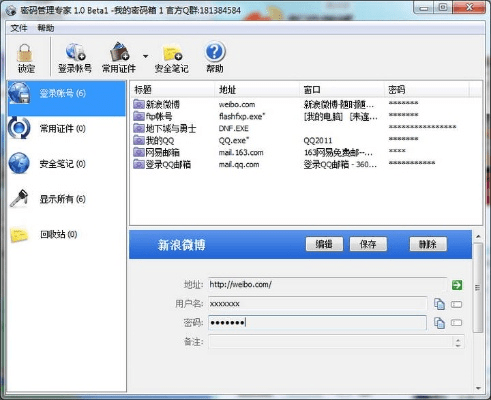The height and width of the screenshot is (400, 491).
Task: Select 安全笔记 (0) in the sidebar
Action: pos(66,164)
